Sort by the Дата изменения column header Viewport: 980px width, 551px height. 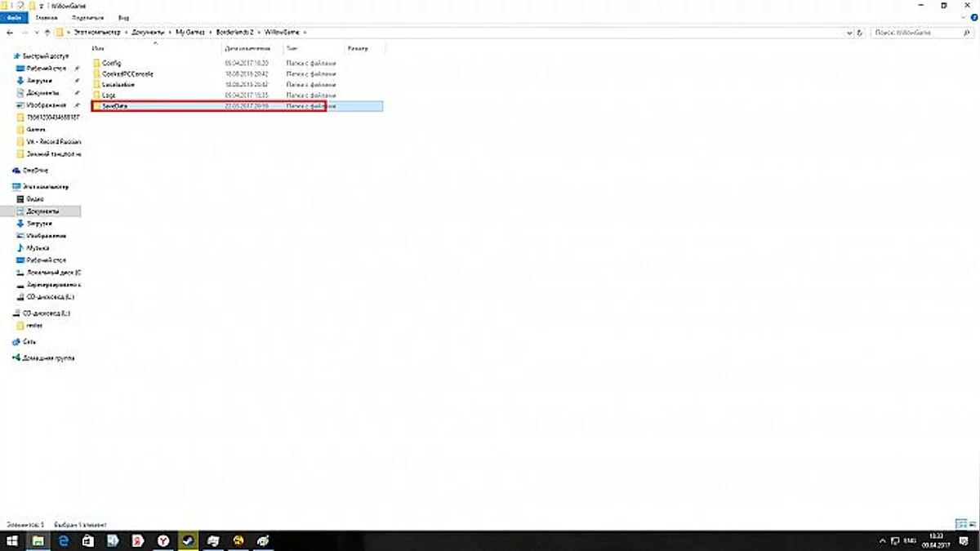click(252, 49)
